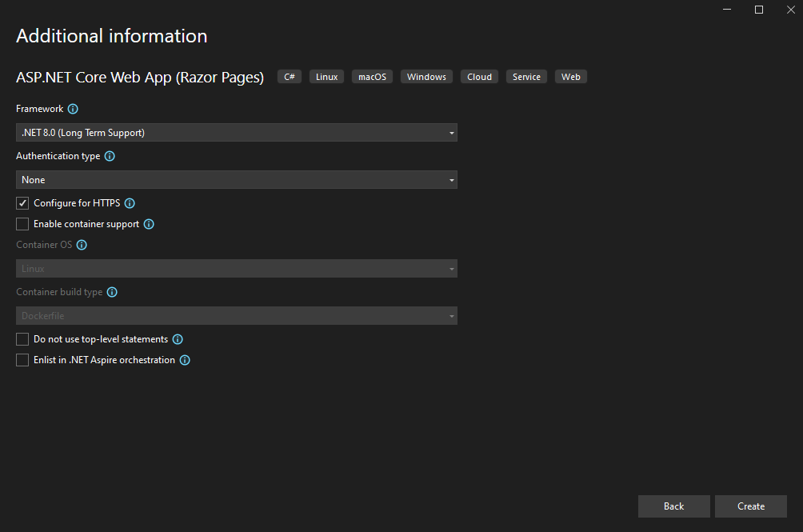Click the Framework info icon

pyautogui.click(x=73, y=109)
